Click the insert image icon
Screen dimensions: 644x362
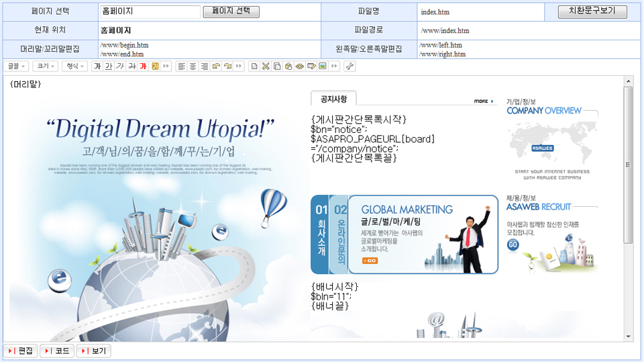pos(323,66)
